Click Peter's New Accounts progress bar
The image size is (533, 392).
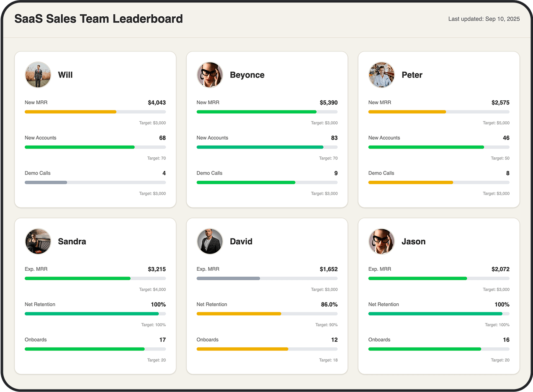pos(438,147)
